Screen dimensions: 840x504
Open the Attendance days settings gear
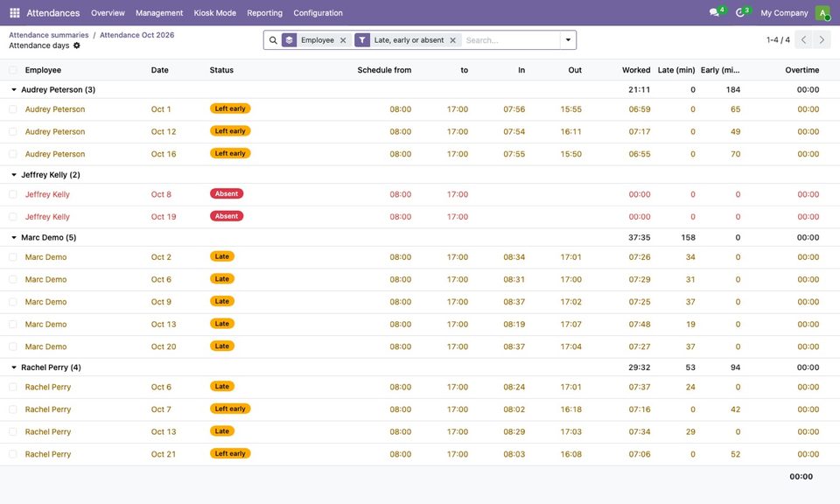coord(77,45)
